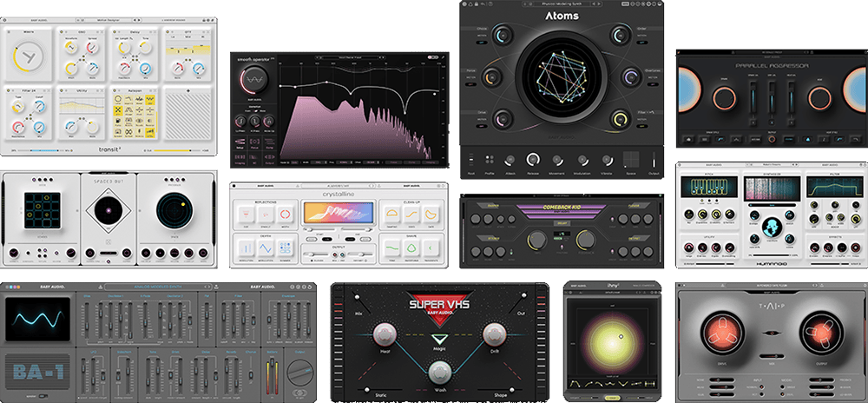The width and height of the screenshot is (868, 403).
Task: Click the IHNY-2 XY pad puck
Action: 621,336
